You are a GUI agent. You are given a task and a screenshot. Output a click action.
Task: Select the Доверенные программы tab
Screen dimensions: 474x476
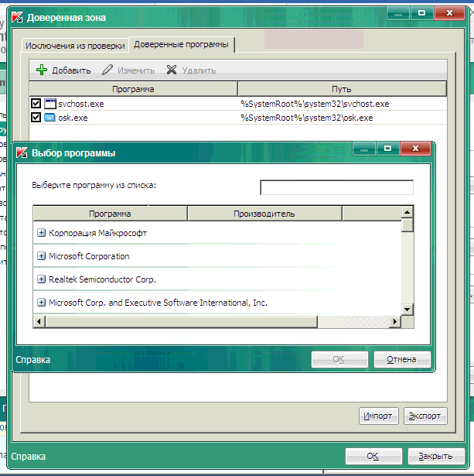[182, 45]
